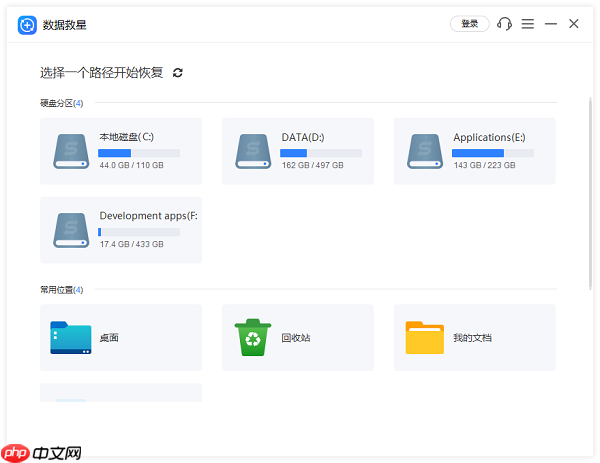Minimize the 数据救星 window
Screen dimensions: 600x463
(551, 24)
